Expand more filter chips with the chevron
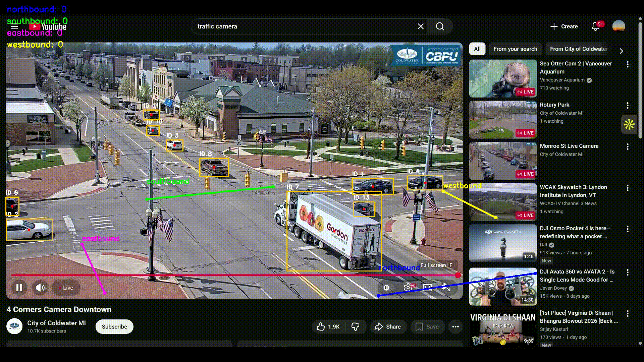Viewport: 644px width, 362px height. pos(621,51)
